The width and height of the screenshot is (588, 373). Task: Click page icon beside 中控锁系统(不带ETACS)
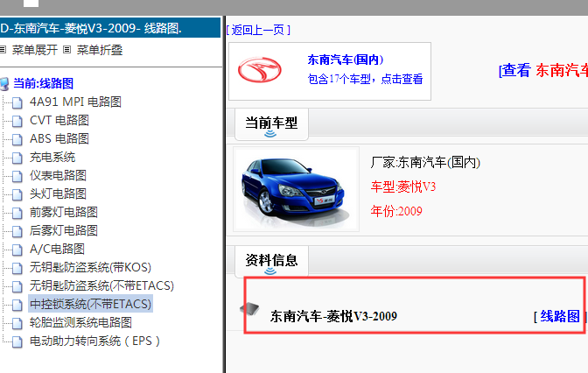click(17, 305)
